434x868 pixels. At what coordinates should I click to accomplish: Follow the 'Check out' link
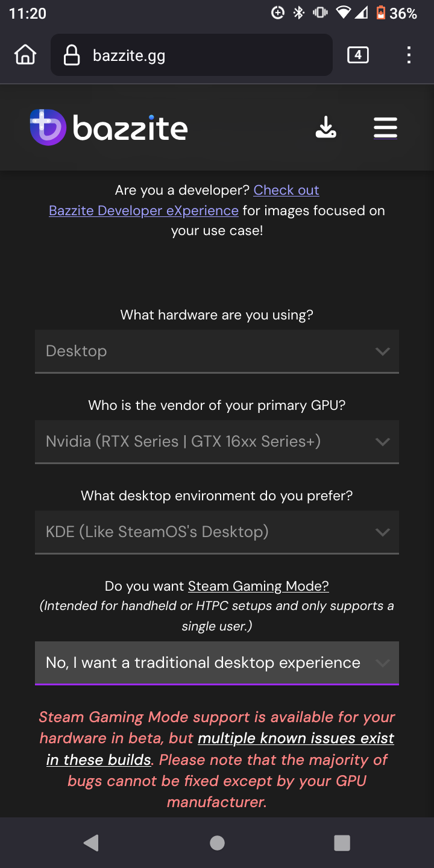point(286,190)
